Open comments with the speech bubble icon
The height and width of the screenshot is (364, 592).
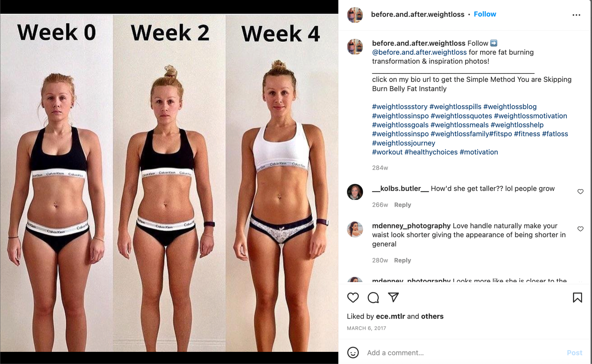(373, 298)
